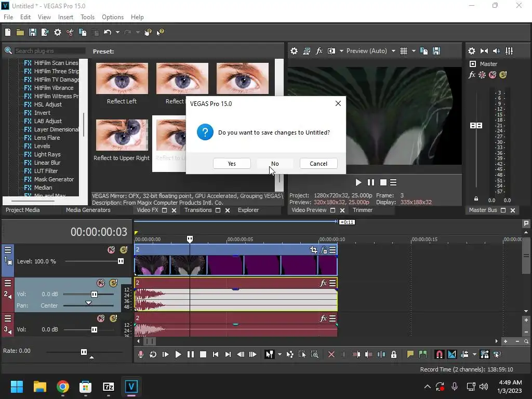532x399 pixels.
Task: Open the Overlays grid dropdown arrow
Action: pos(414,51)
